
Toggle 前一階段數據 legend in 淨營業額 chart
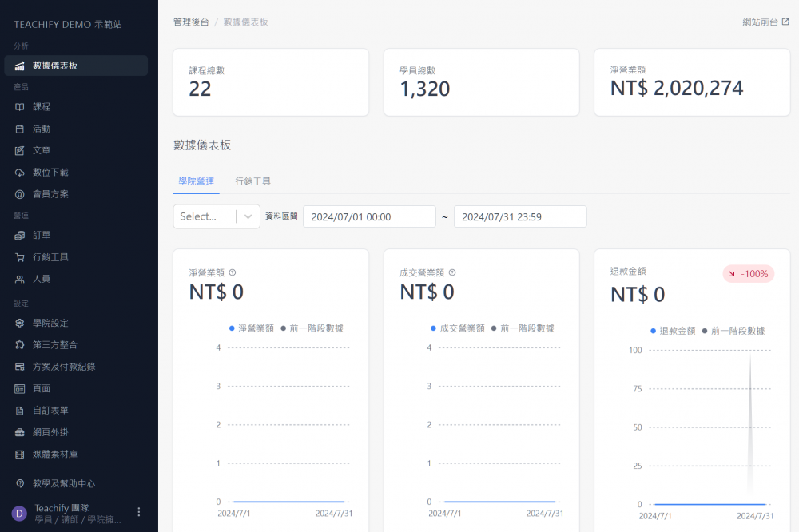(312, 328)
